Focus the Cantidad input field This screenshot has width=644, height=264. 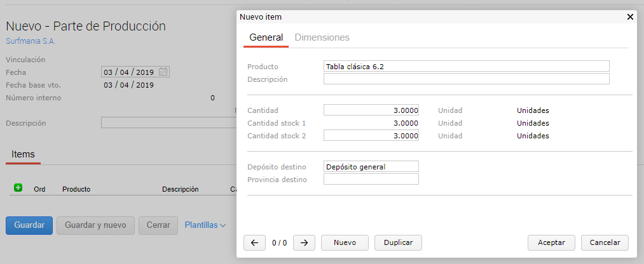pyautogui.click(x=371, y=110)
